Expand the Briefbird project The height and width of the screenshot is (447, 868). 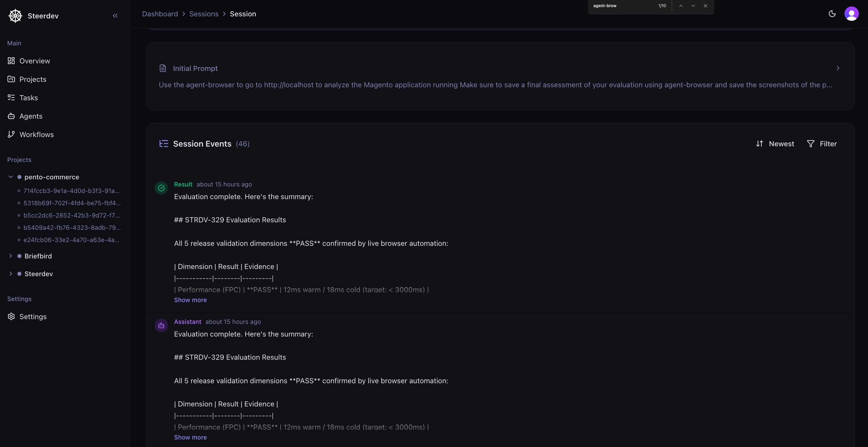click(11, 256)
